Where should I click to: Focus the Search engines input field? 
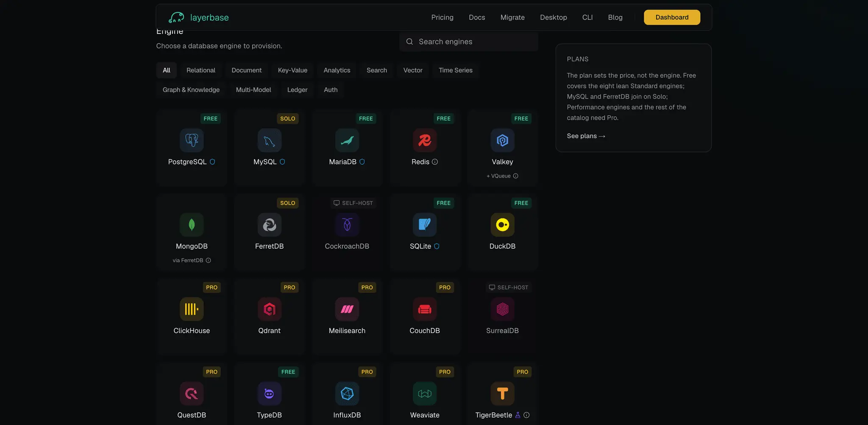point(469,42)
